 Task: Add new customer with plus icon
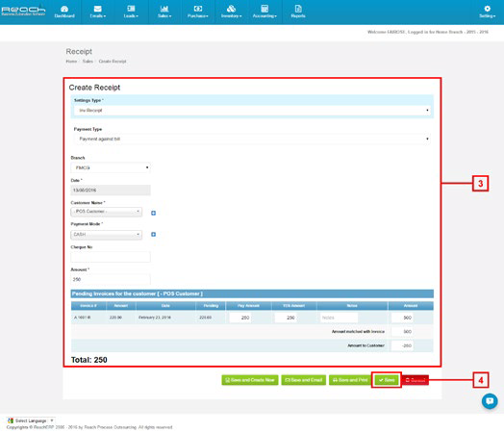coord(153,213)
